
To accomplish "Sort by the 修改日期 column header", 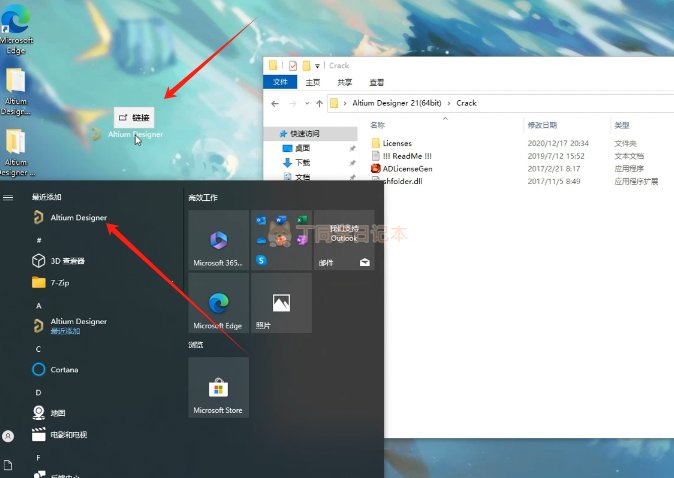I will (x=542, y=125).
